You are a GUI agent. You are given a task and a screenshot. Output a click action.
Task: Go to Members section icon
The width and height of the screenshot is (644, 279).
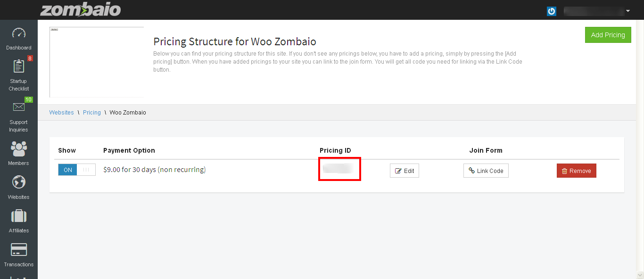click(x=19, y=149)
